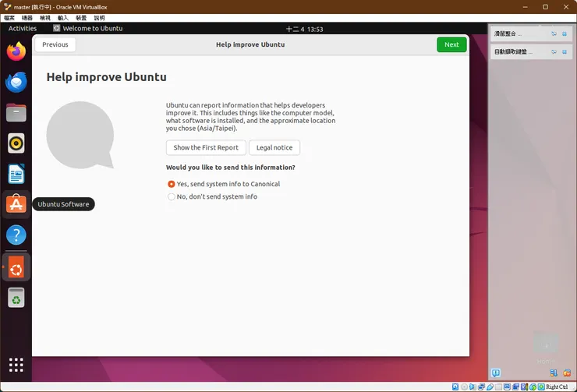577x392 pixels.
Task: Select the Welcome to Ubuntu dock icon
Action: pos(16,267)
